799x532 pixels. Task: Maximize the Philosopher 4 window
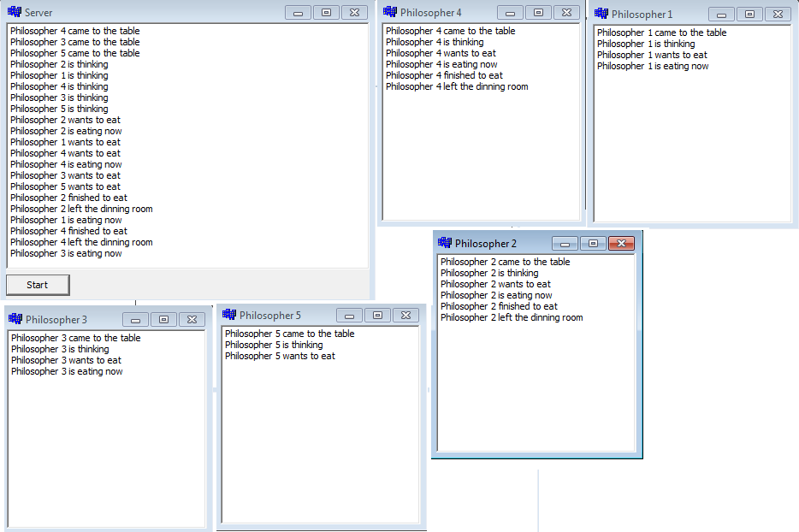tap(539, 13)
